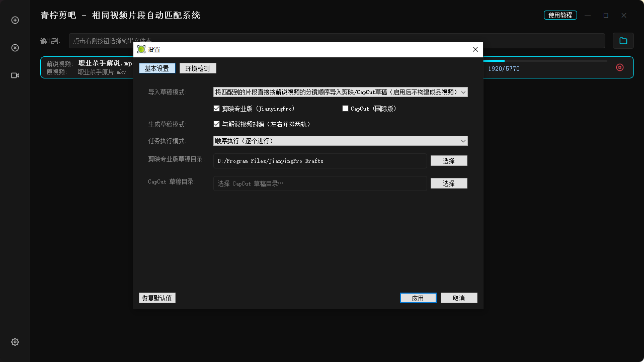
Task: Disable 与解说视频对照 draft mode
Action: click(216, 124)
